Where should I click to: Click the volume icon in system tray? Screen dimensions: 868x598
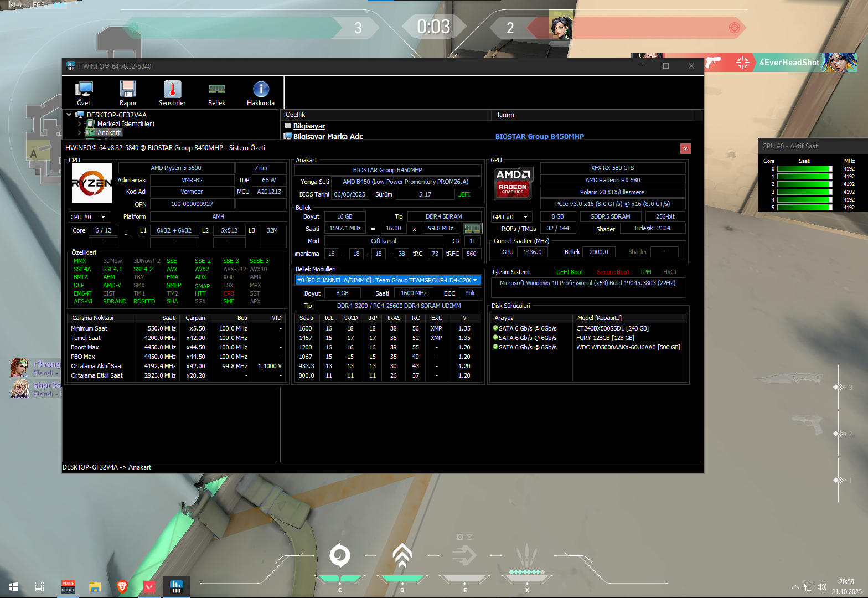(x=821, y=587)
